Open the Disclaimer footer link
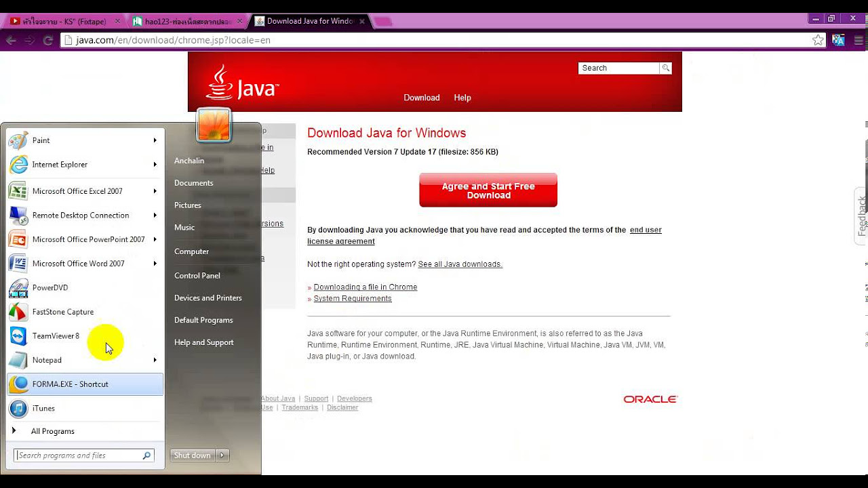 [x=342, y=408]
